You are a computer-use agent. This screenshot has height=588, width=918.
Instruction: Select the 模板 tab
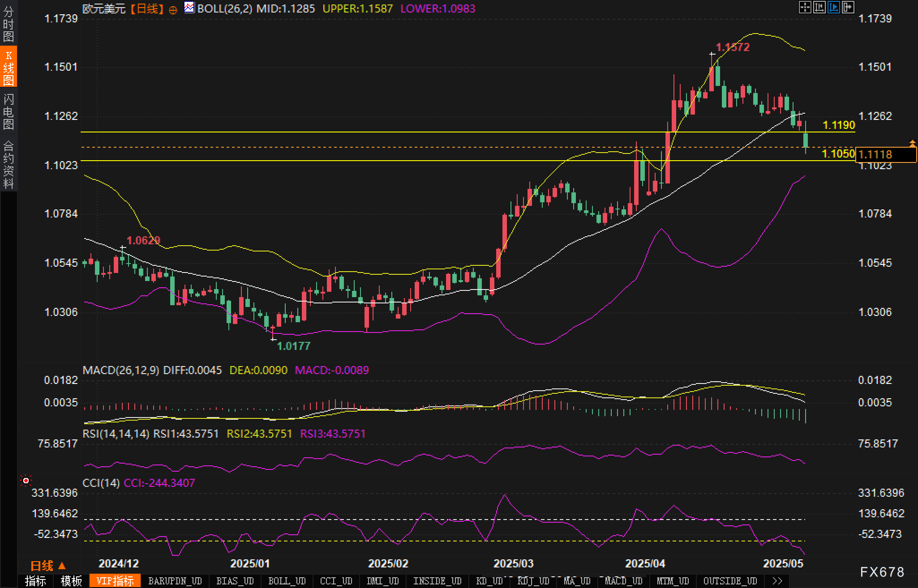tap(71, 581)
